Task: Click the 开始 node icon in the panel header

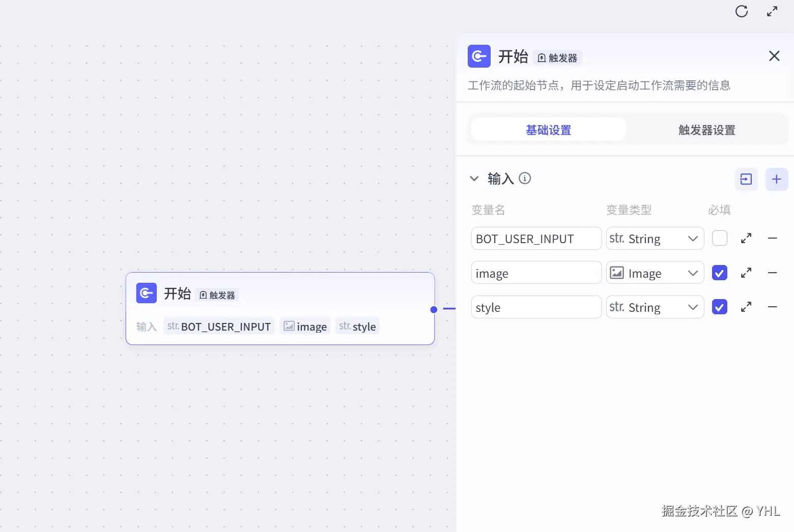Action: pyautogui.click(x=479, y=56)
